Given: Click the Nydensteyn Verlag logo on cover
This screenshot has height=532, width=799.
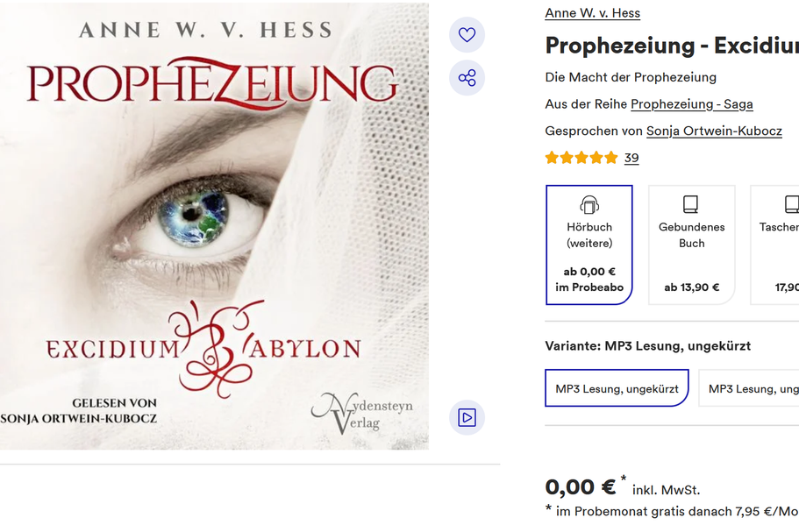Looking at the screenshot, I should coord(362,413).
